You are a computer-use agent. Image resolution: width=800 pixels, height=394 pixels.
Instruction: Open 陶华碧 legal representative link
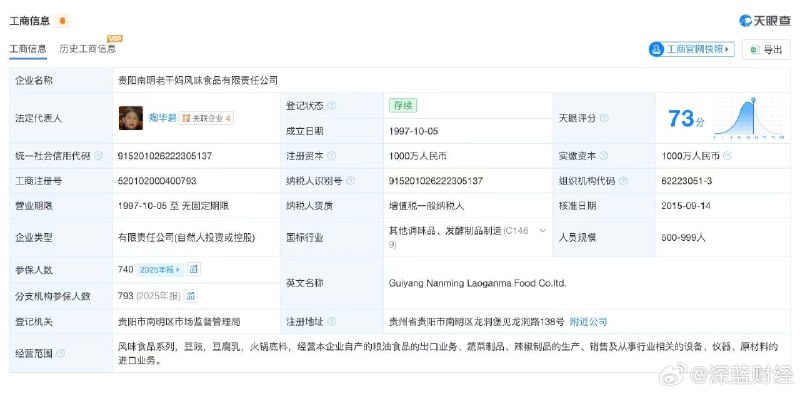pyautogui.click(x=162, y=118)
